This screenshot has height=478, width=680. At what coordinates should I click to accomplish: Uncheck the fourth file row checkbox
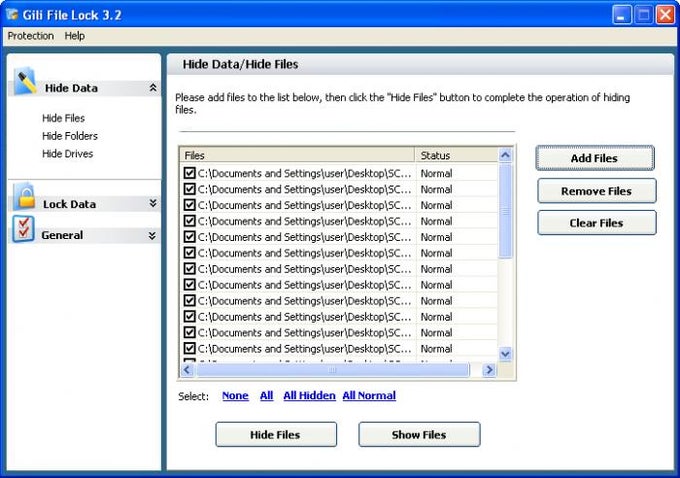click(x=189, y=221)
